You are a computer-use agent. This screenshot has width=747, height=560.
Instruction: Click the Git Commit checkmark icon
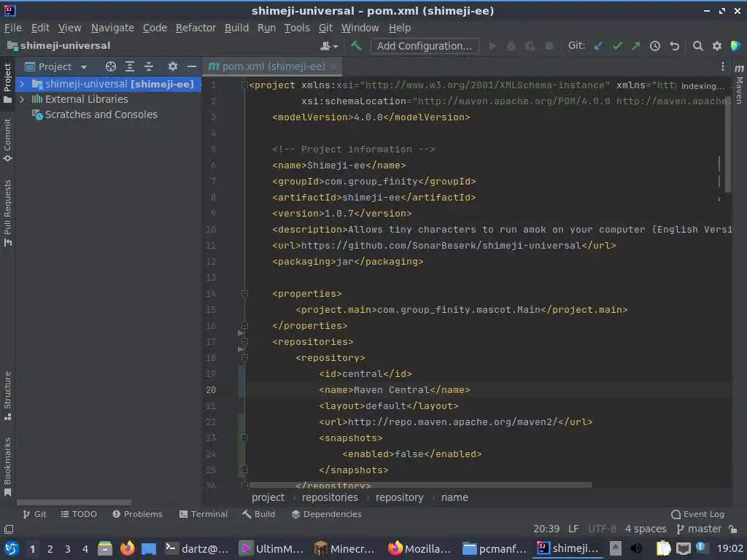[x=617, y=46]
